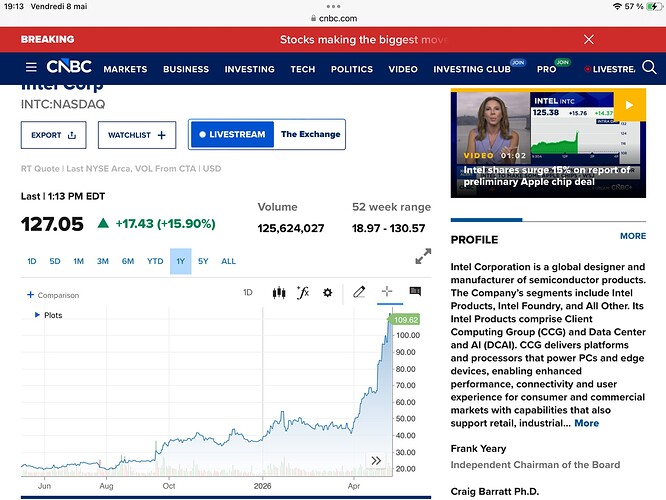This screenshot has width=666, height=500.
Task: Open the hamburger navigation menu
Action: pyautogui.click(x=31, y=67)
